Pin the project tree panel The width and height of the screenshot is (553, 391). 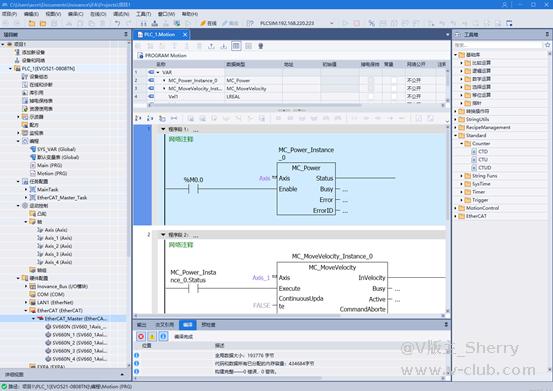[126, 34]
